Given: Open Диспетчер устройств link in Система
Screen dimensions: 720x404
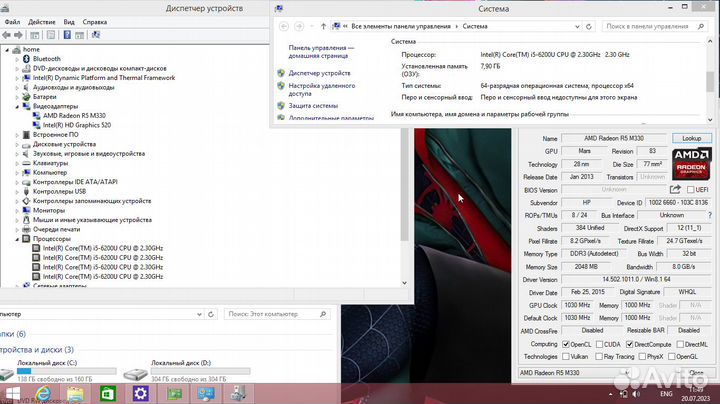Looking at the screenshot, I should click(319, 73).
